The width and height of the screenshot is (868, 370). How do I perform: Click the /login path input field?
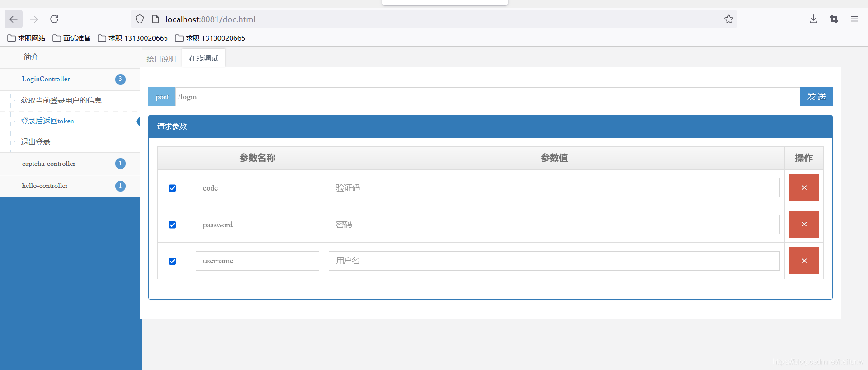click(x=487, y=97)
